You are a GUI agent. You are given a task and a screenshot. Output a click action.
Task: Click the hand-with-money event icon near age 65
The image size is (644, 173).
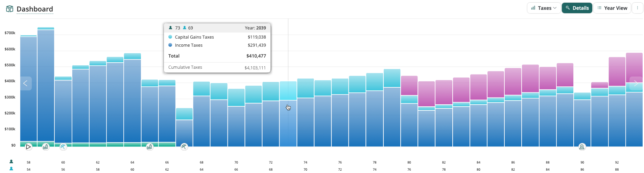[150, 147]
